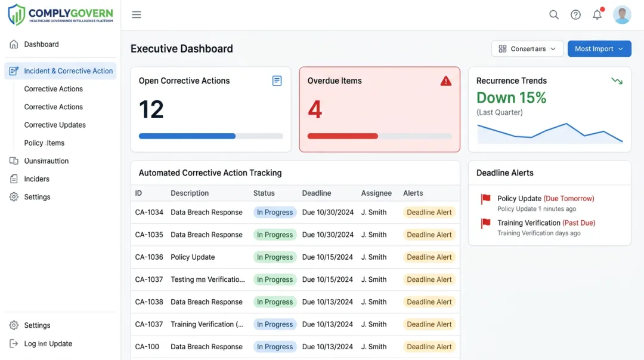Click the Overdue Items warning triangle
The height and width of the screenshot is (360, 644).
tap(445, 81)
